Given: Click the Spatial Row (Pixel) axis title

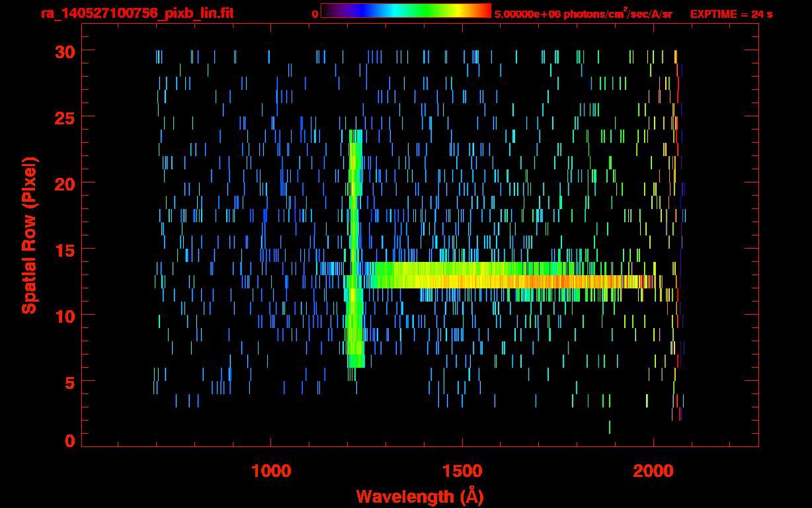Looking at the screenshot, I should (30, 235).
